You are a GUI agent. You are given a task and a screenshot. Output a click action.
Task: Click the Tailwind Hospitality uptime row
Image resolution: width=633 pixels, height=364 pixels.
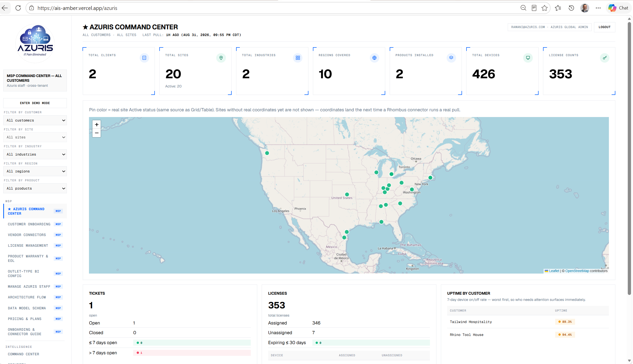(x=528, y=322)
